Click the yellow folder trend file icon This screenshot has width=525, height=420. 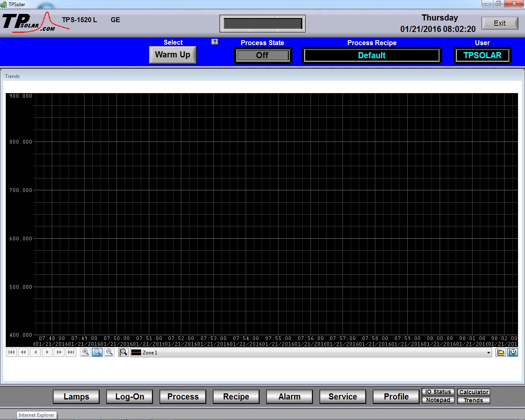coord(501,352)
